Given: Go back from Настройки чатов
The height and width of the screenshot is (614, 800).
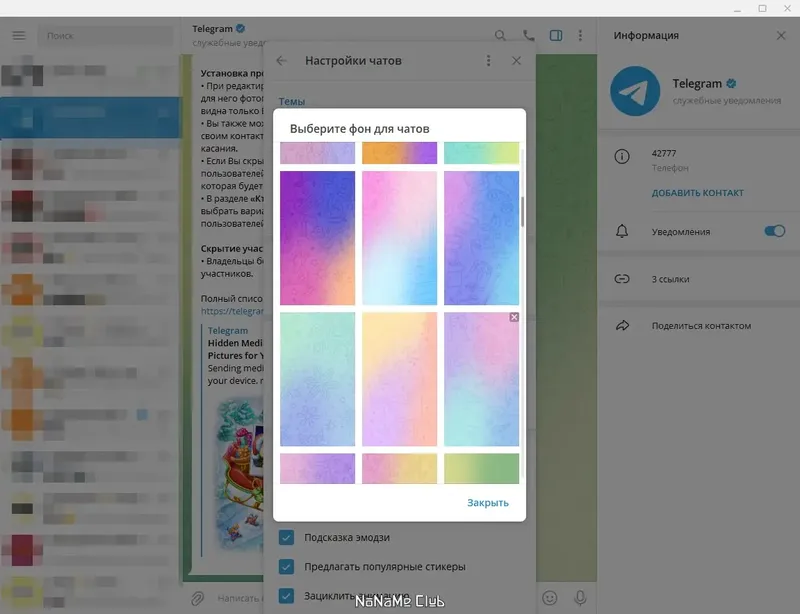Looking at the screenshot, I should click(281, 61).
